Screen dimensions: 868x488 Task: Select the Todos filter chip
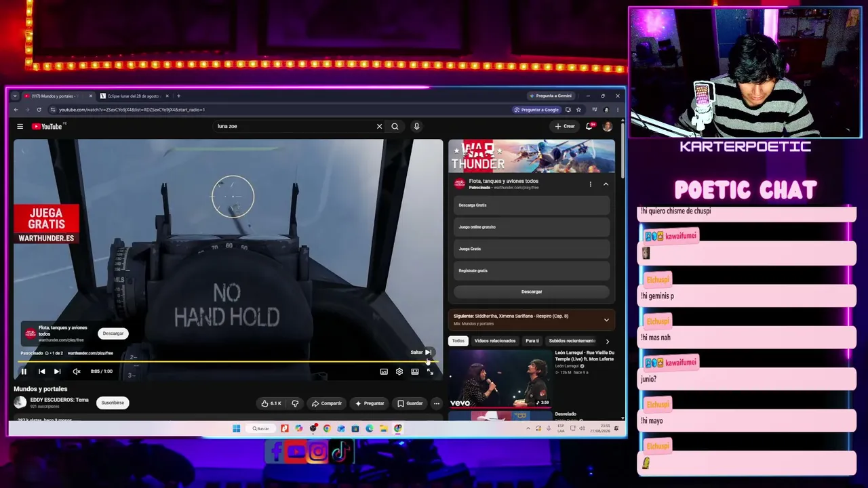tap(458, 341)
